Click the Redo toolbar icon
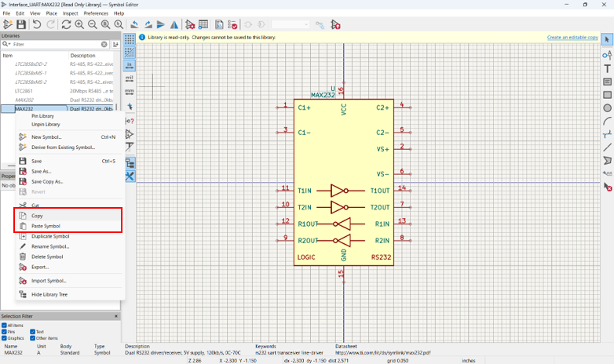Viewport: 614px width, 364px height. [50, 24]
